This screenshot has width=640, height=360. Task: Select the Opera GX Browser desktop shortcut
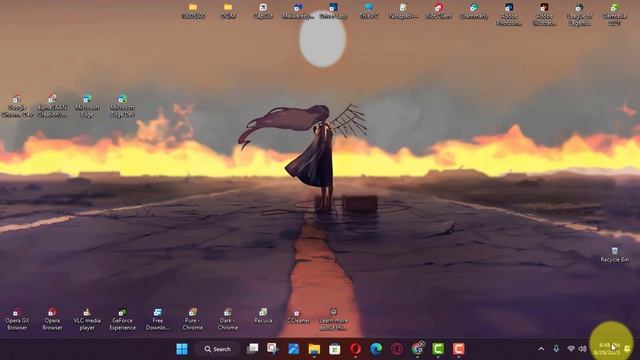(x=17, y=319)
